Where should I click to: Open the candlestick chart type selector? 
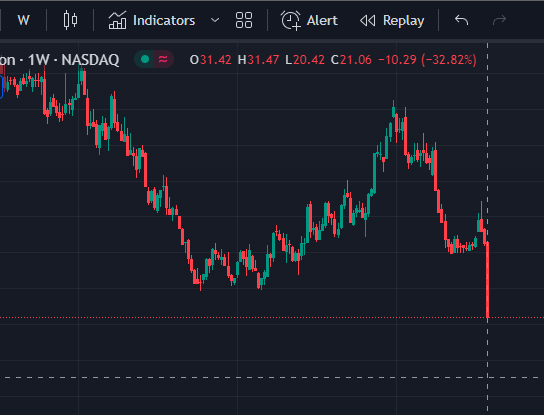(70, 20)
